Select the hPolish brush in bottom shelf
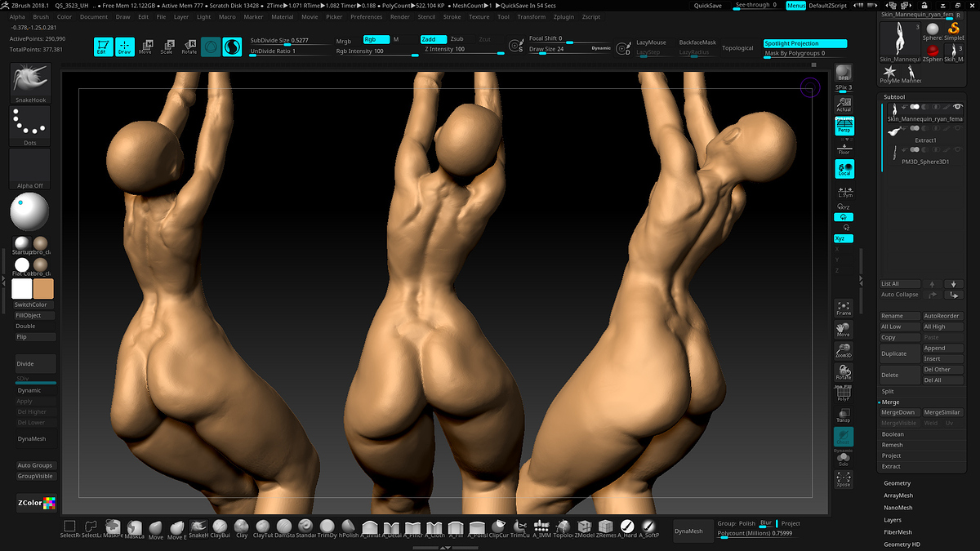The width and height of the screenshot is (980, 551). pyautogui.click(x=349, y=529)
